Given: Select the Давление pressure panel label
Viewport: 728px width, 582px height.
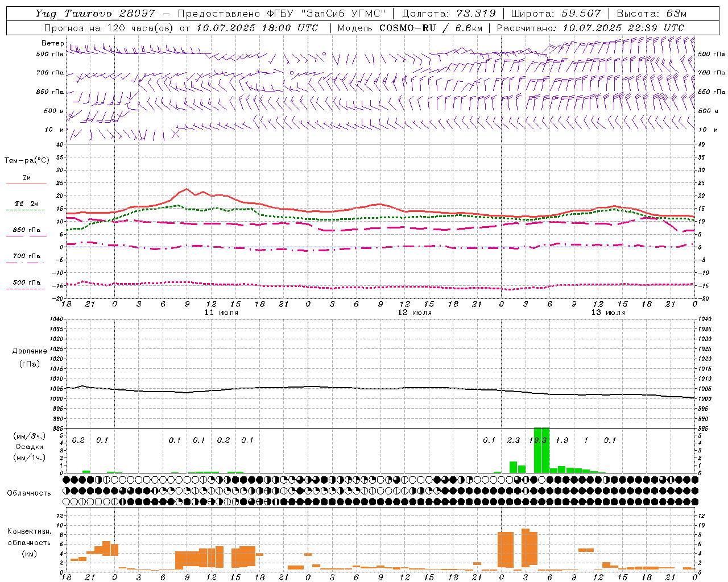Looking at the screenshot, I should [x=30, y=351].
